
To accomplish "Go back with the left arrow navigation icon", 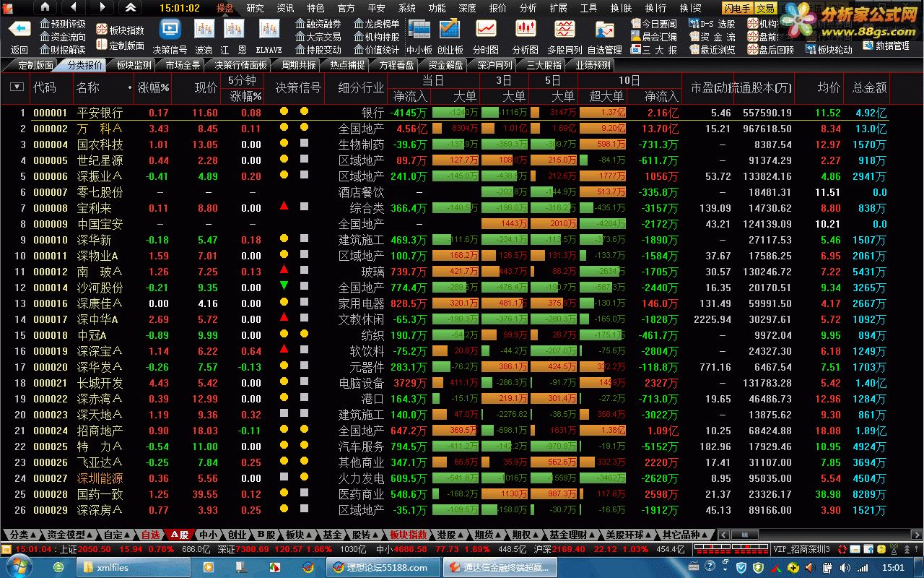I will click(x=74, y=7).
